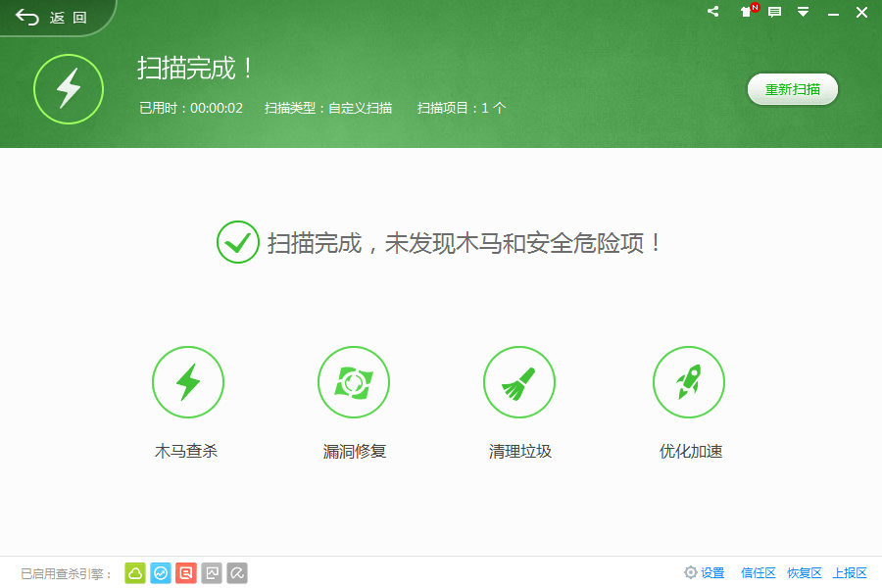Click the green checkmark result icon
882x588 pixels.
tap(238, 242)
